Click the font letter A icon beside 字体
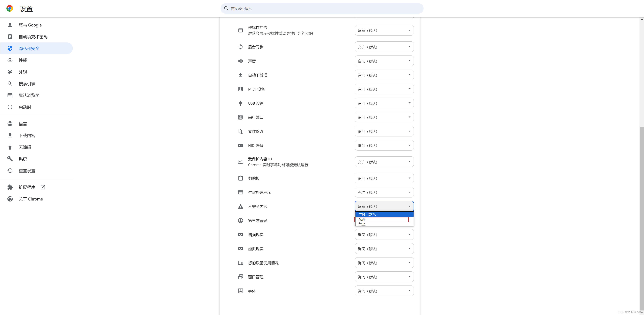644x315 pixels. (x=240, y=291)
